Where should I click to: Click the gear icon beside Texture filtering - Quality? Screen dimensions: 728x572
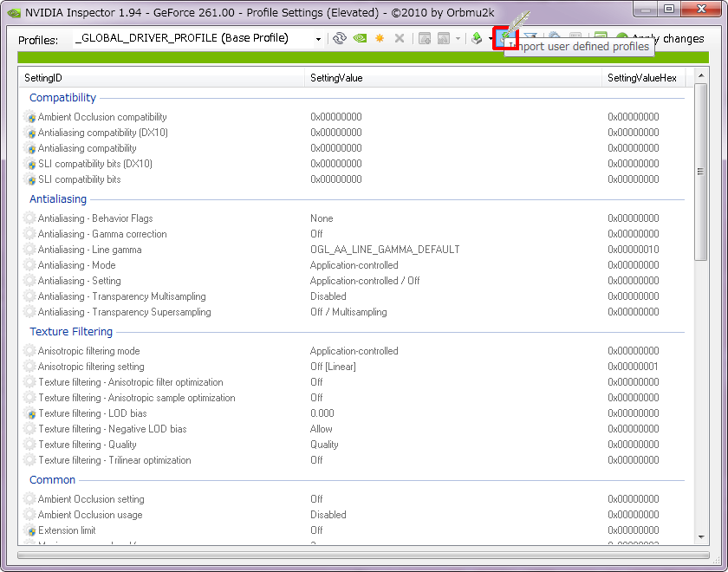click(29, 445)
